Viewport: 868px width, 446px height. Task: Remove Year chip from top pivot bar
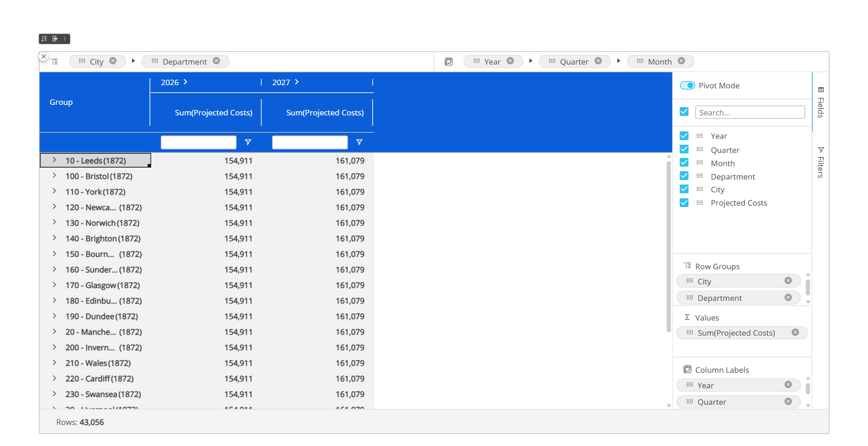[x=510, y=61]
